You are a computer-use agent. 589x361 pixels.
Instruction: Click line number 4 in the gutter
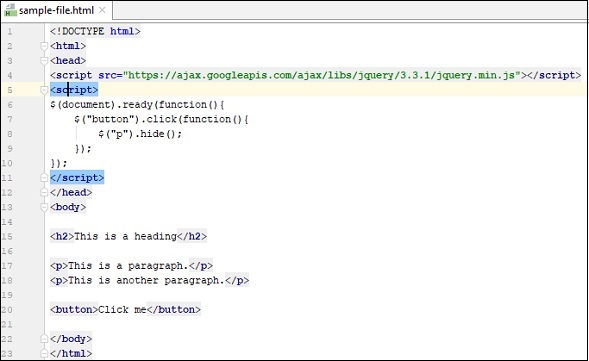[10, 75]
